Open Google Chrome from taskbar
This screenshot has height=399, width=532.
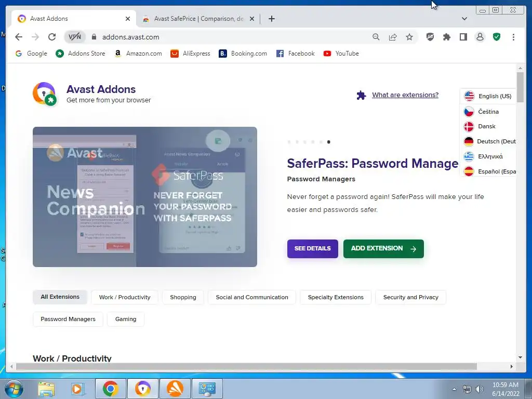[111, 389]
